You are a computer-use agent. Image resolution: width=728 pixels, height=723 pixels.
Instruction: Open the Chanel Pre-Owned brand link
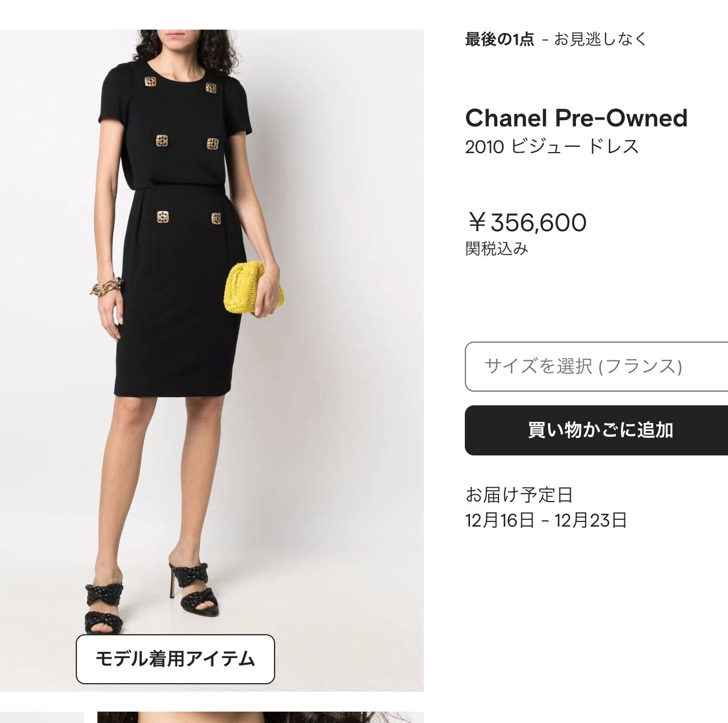tap(576, 118)
